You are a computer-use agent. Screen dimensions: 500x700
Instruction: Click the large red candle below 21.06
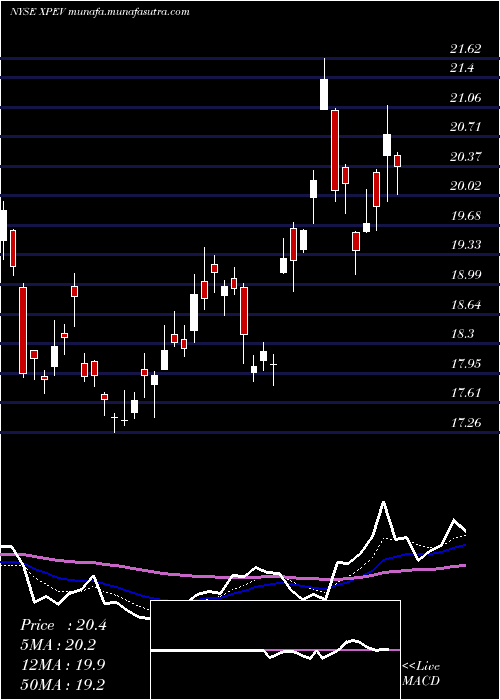335,150
